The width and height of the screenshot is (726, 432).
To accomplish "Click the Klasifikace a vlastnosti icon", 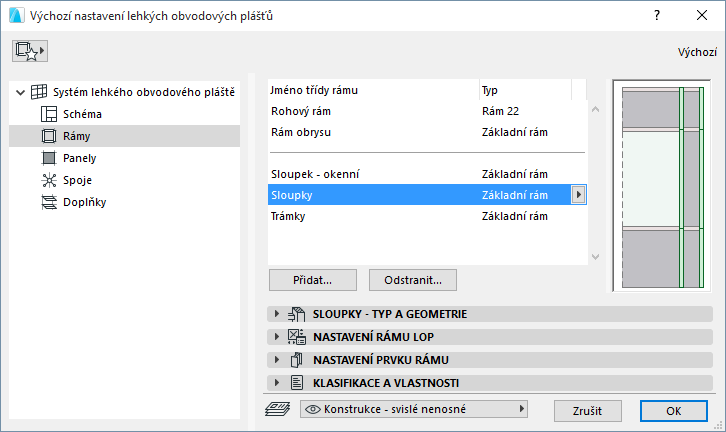I will click(x=296, y=382).
